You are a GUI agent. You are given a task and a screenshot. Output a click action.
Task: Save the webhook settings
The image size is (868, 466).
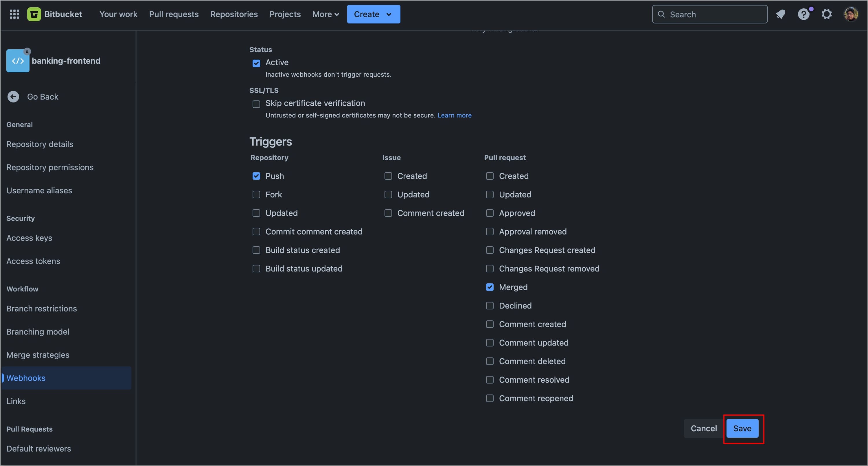click(x=742, y=428)
